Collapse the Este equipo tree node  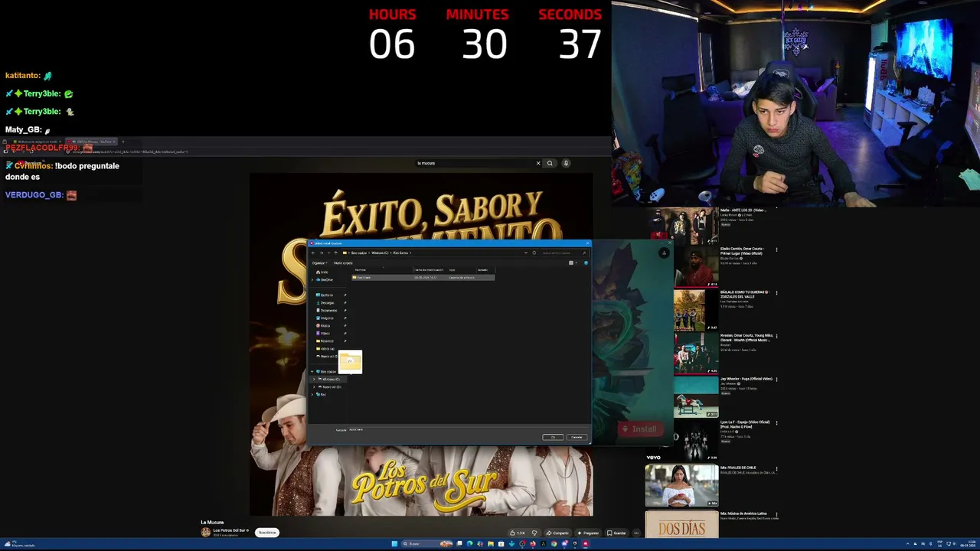(x=312, y=371)
